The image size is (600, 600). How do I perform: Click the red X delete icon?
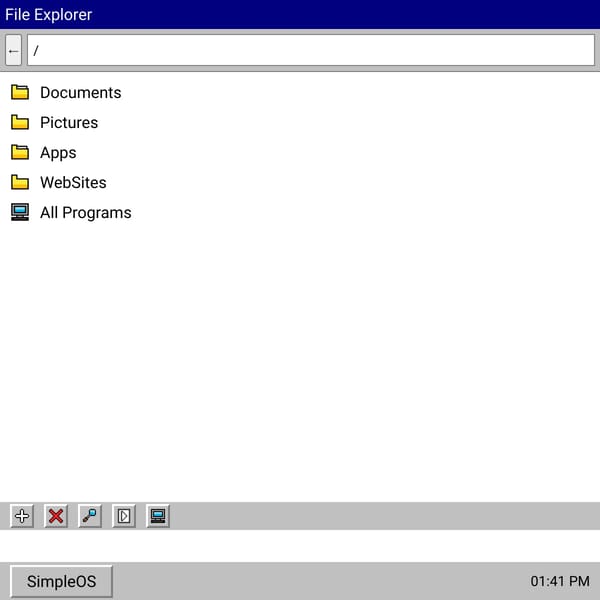[x=56, y=516]
